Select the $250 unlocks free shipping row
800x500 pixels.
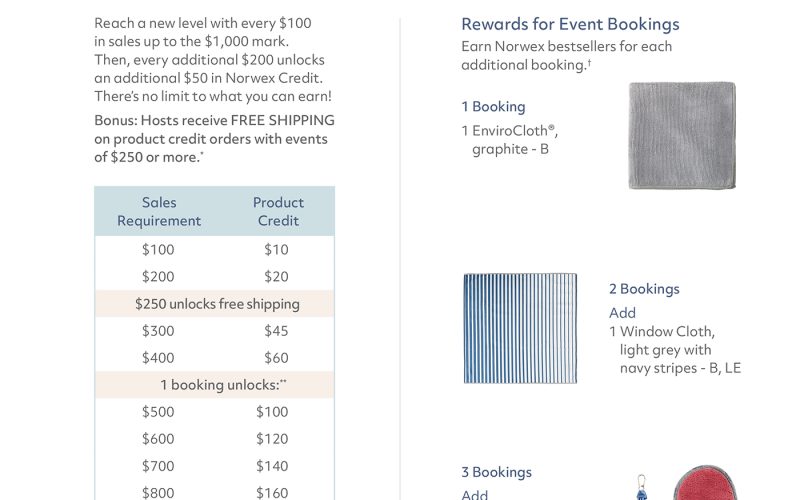215,304
